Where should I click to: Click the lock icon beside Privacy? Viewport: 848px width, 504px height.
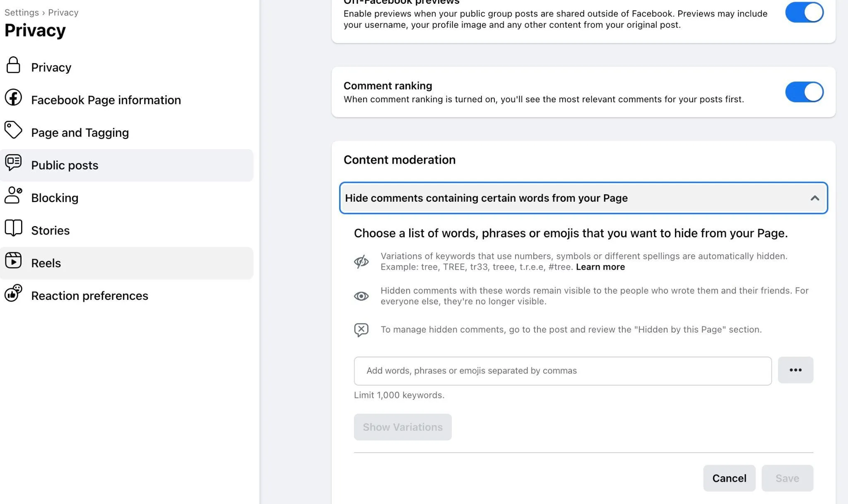pos(13,65)
